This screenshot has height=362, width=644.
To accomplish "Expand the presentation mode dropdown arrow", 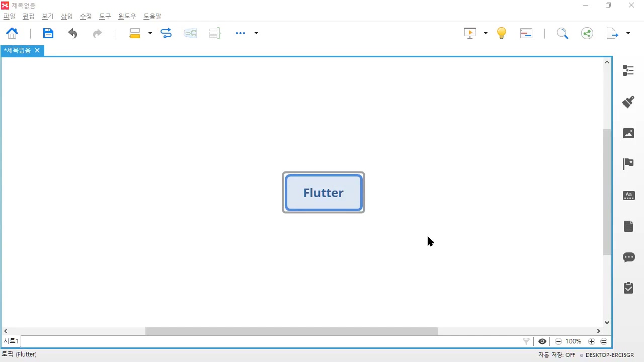I will (486, 33).
